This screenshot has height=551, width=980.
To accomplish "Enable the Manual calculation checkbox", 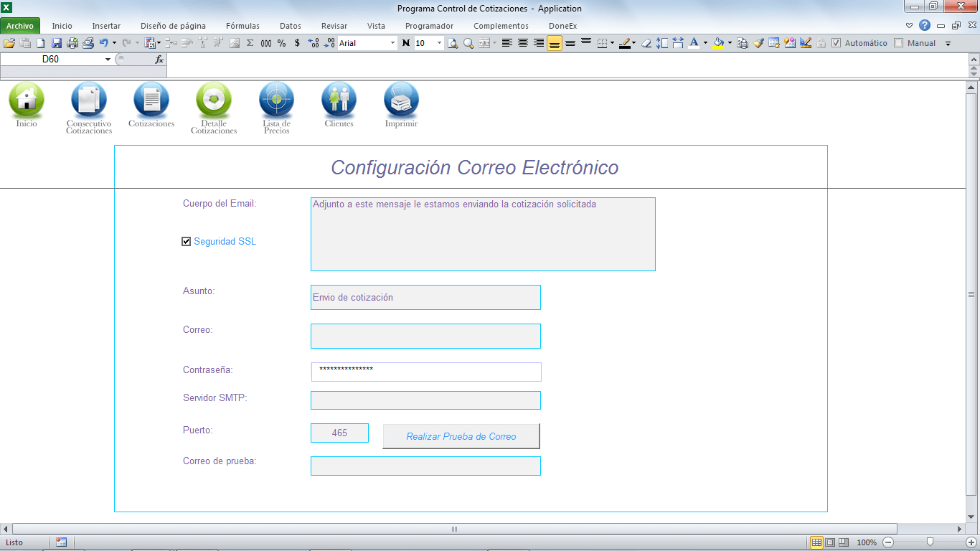I will [899, 43].
